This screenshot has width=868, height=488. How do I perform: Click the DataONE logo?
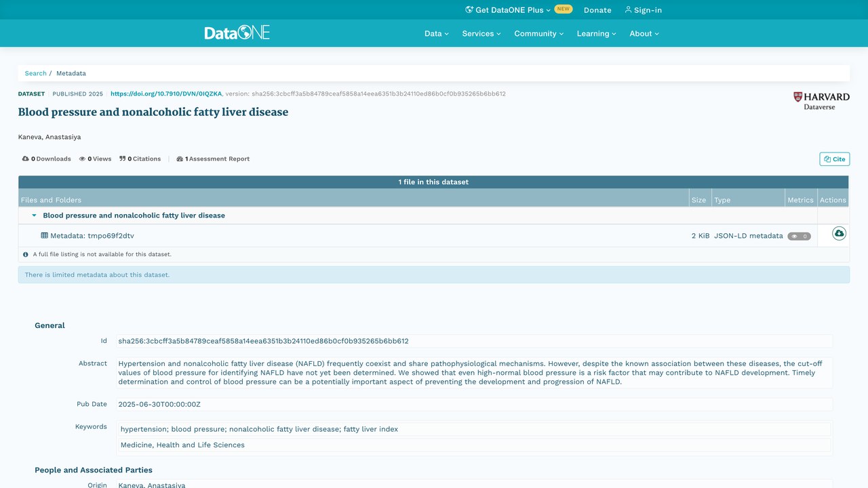tap(237, 33)
